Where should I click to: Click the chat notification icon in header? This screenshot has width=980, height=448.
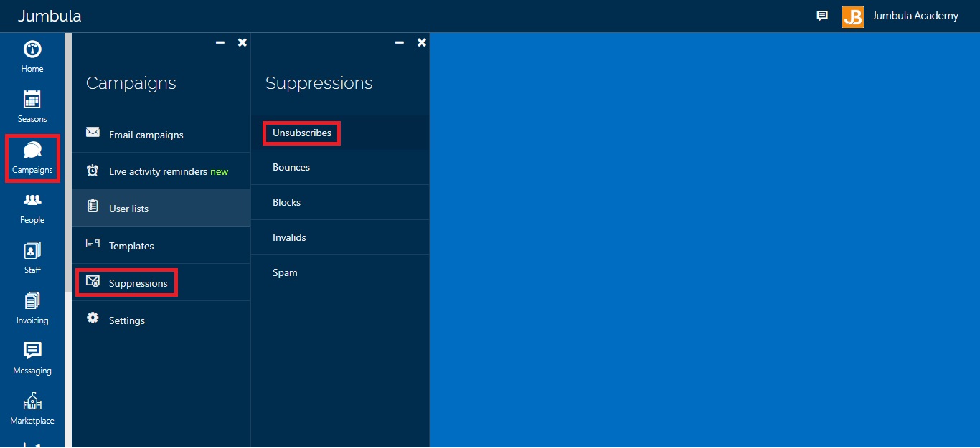coord(822,16)
